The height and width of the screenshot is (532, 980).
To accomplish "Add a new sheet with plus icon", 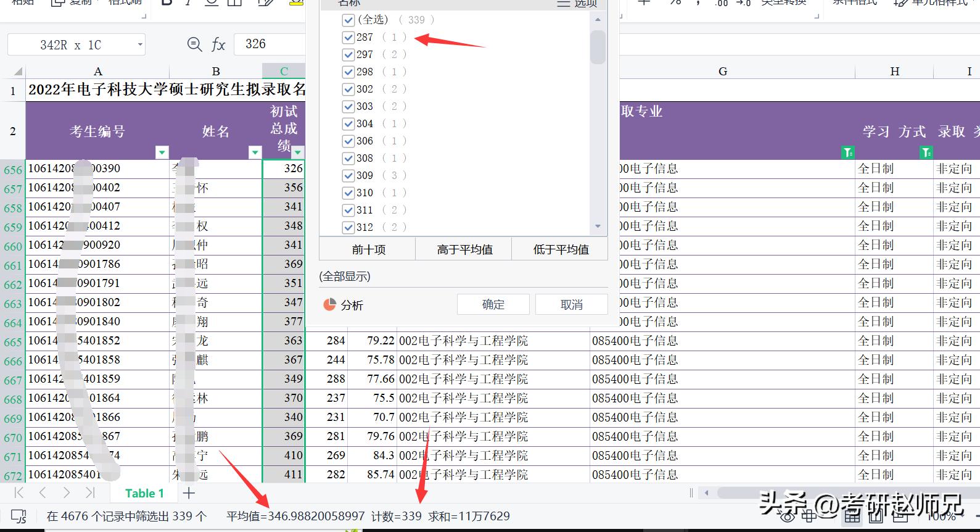I will [189, 493].
